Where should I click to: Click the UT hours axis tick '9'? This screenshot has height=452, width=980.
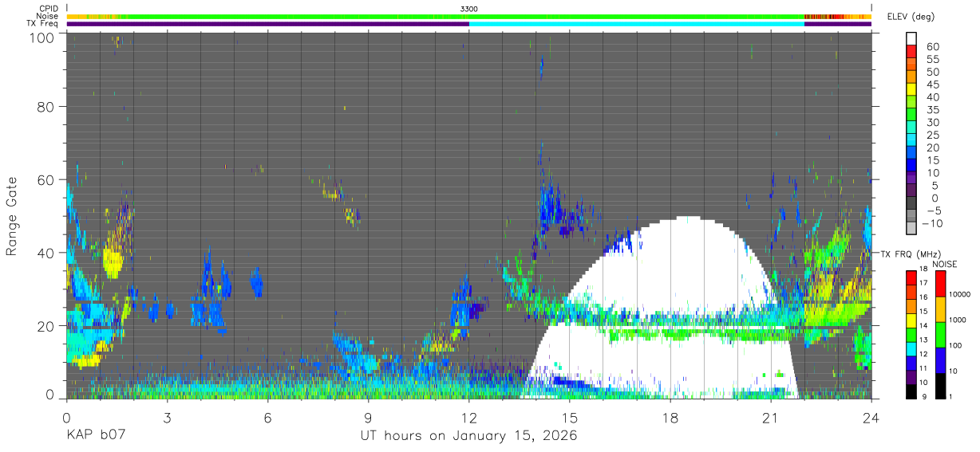point(368,417)
